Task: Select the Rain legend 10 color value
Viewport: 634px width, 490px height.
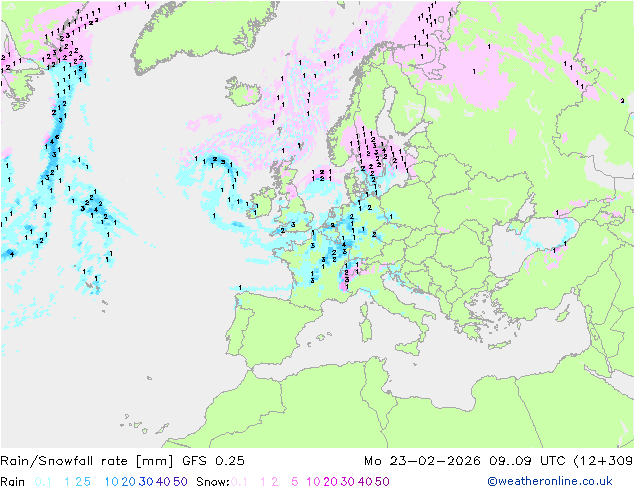Action: (x=111, y=482)
